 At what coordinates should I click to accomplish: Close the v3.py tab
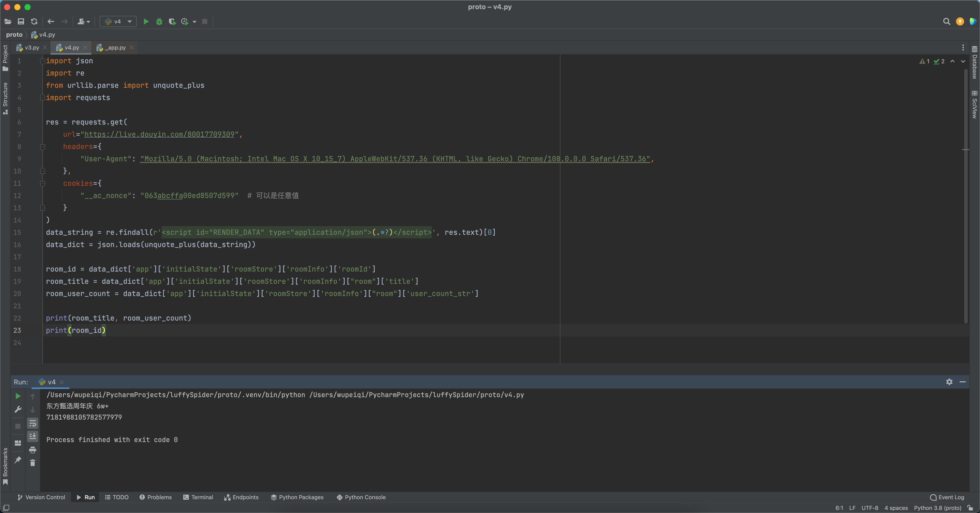[x=45, y=47]
